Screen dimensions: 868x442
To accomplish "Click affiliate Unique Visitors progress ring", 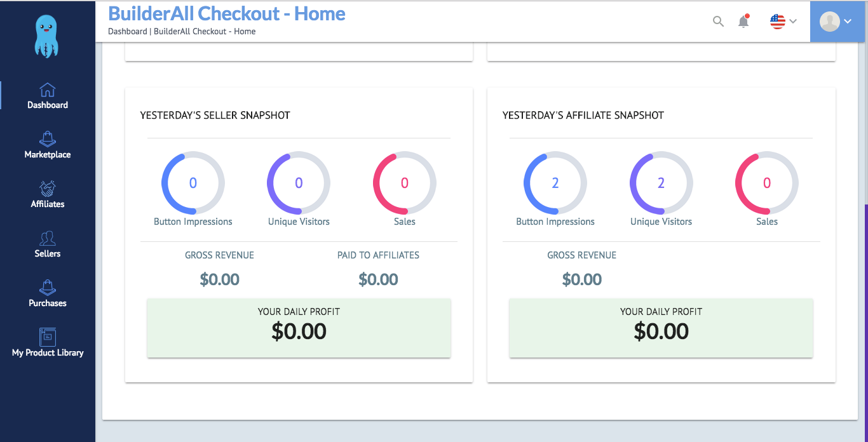I will click(x=661, y=183).
